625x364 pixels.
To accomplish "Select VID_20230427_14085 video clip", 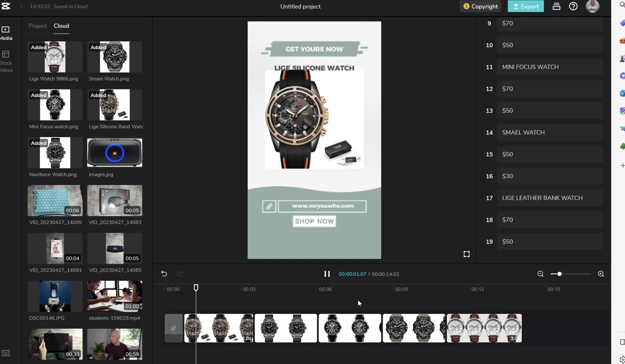I will pyautogui.click(x=115, y=248).
